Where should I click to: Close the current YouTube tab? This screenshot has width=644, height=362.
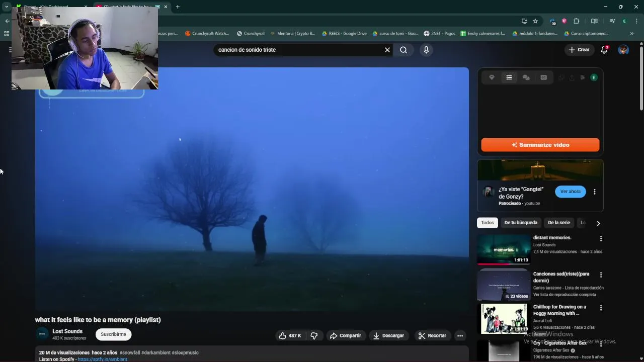click(x=166, y=7)
